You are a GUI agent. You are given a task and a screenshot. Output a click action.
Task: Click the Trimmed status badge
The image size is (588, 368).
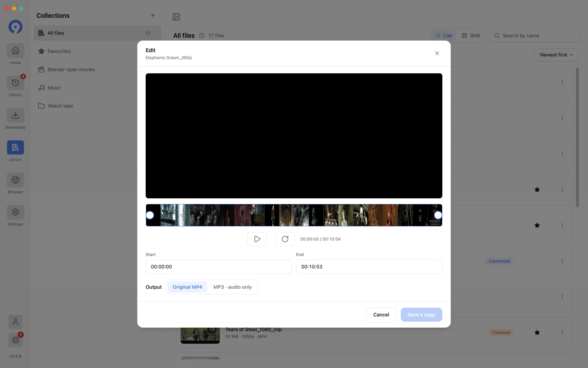(x=501, y=333)
